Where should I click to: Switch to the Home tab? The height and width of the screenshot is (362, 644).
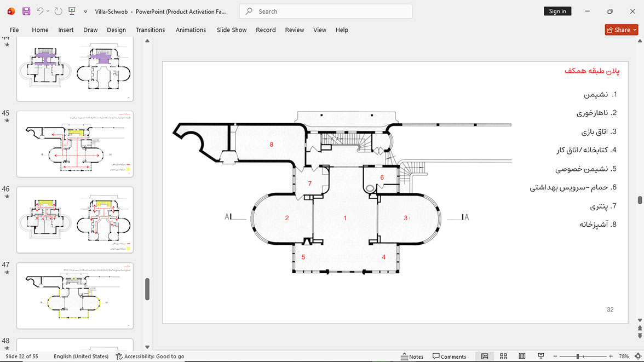[41, 30]
